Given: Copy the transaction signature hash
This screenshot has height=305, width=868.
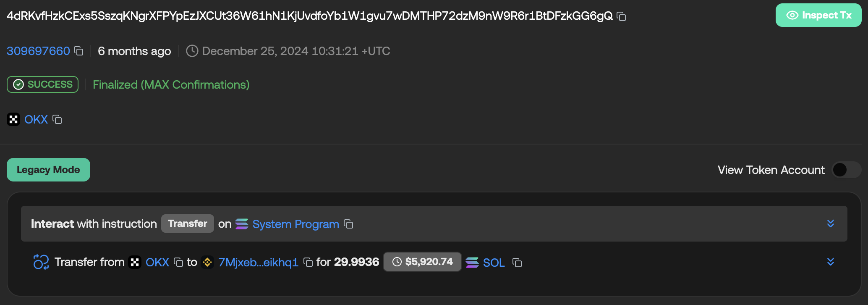Looking at the screenshot, I should point(621,17).
